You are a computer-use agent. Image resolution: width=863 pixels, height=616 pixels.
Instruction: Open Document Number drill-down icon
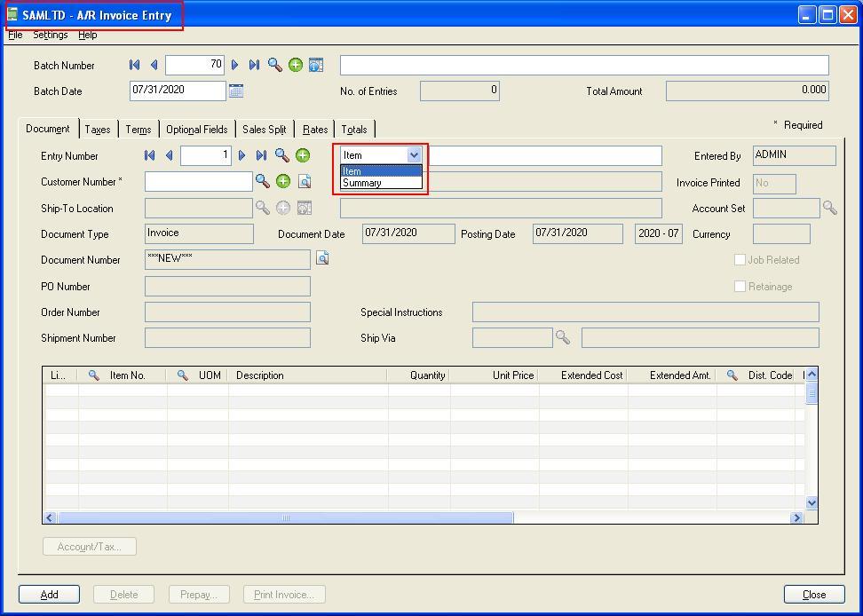322,259
